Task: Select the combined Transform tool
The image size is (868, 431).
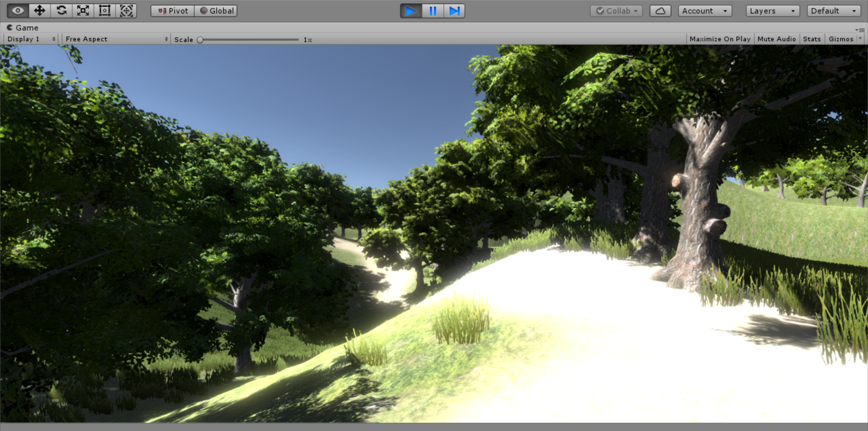Action: coord(126,10)
